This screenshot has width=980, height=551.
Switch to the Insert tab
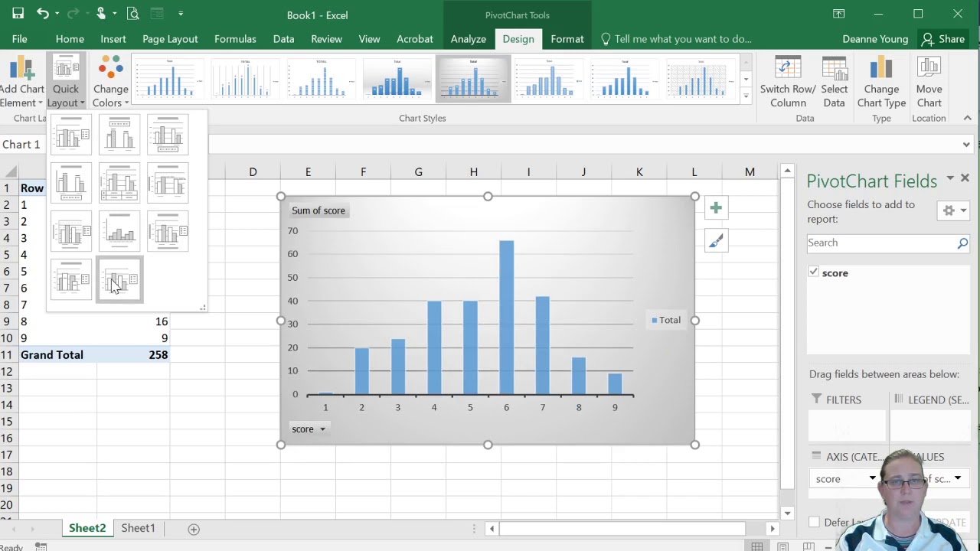113,39
